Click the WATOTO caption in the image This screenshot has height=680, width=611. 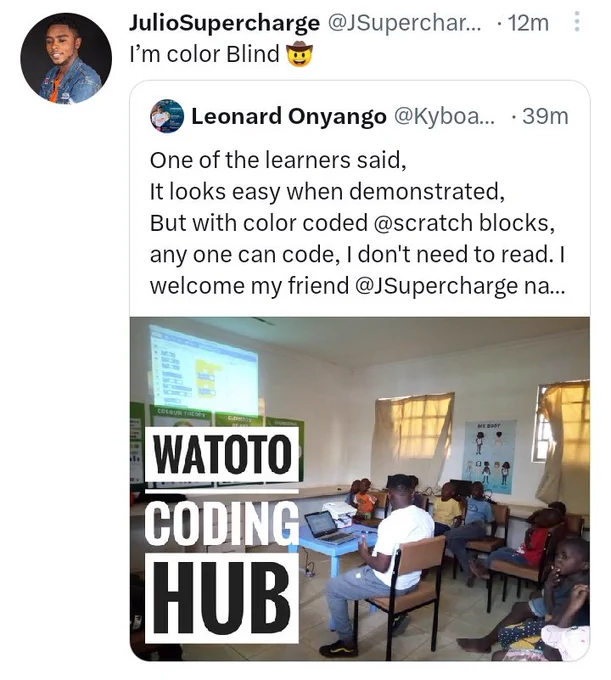pyautogui.click(x=222, y=454)
